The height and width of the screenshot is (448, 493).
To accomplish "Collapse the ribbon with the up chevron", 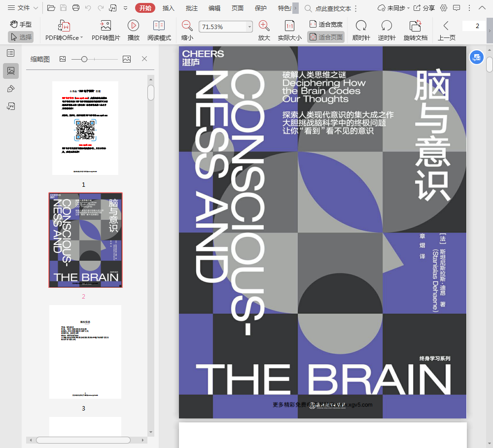I will [x=482, y=8].
